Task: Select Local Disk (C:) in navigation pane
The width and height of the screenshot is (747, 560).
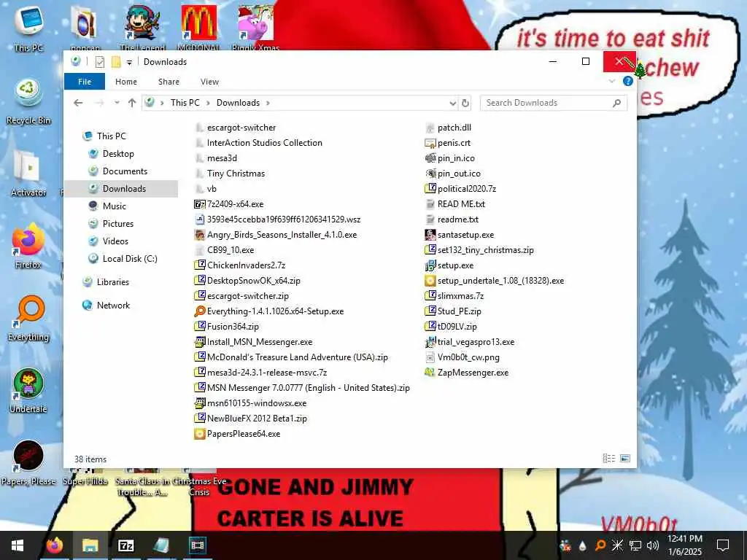Action: point(130,259)
